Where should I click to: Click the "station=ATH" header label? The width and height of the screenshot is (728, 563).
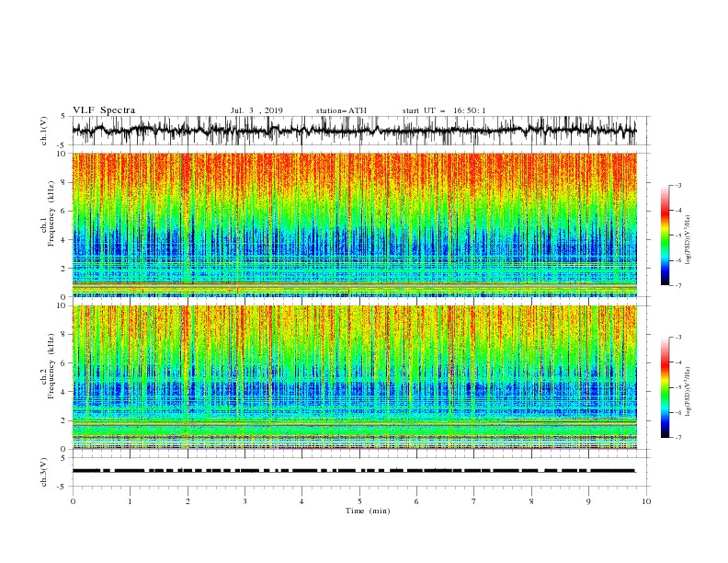pyautogui.click(x=341, y=110)
